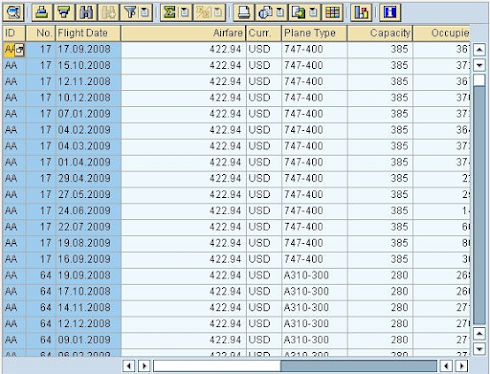
Task: Select flight date 10.12.2008 cell
Action: [88, 98]
